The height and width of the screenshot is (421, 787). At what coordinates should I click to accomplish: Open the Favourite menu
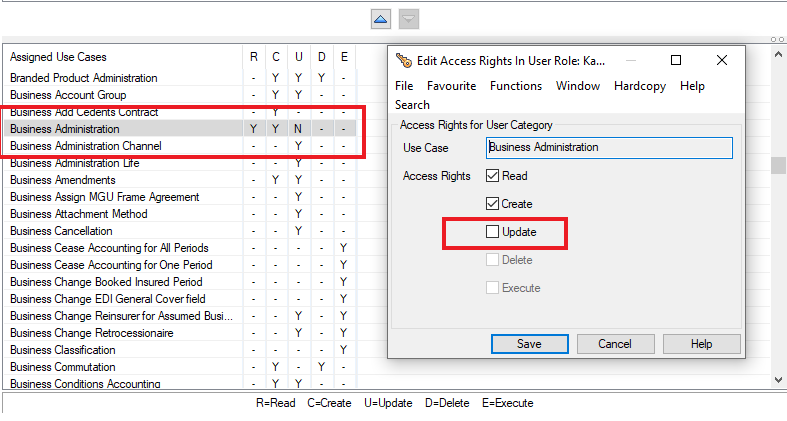pyautogui.click(x=451, y=86)
